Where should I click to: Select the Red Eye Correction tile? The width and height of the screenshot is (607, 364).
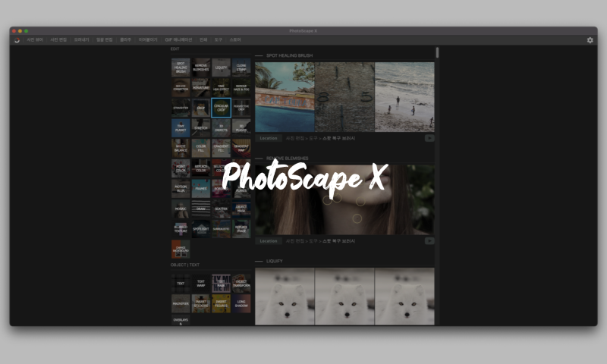[x=181, y=87]
